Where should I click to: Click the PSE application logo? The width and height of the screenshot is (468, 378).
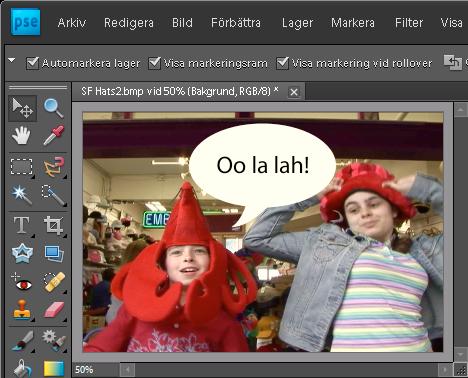(25, 22)
